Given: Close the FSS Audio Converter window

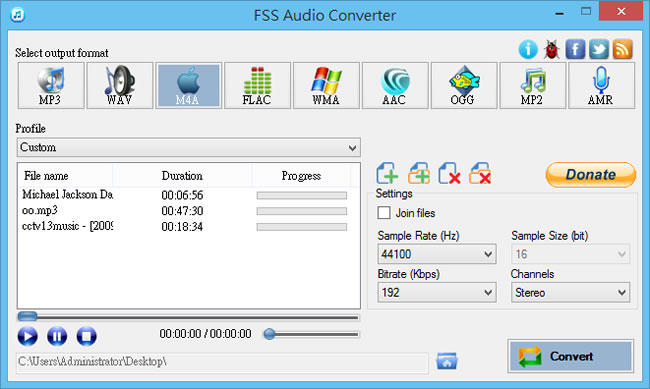Looking at the screenshot, I should pyautogui.click(x=621, y=12).
